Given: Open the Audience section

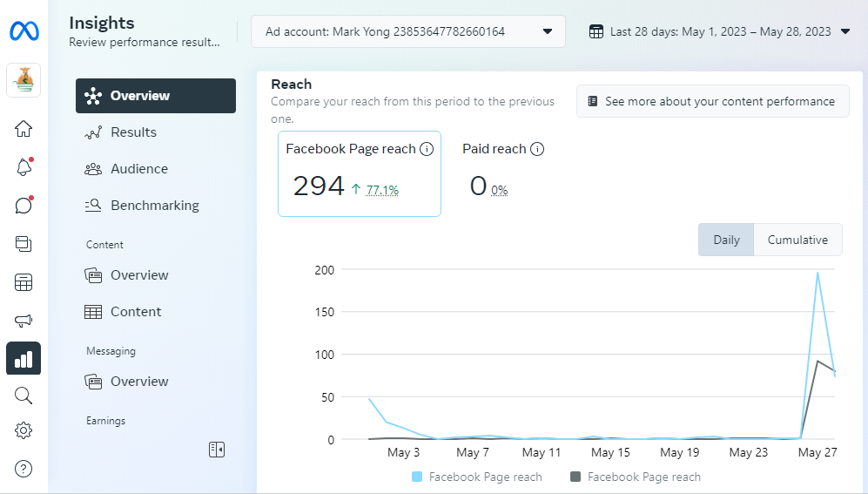Looking at the screenshot, I should coord(156,169).
